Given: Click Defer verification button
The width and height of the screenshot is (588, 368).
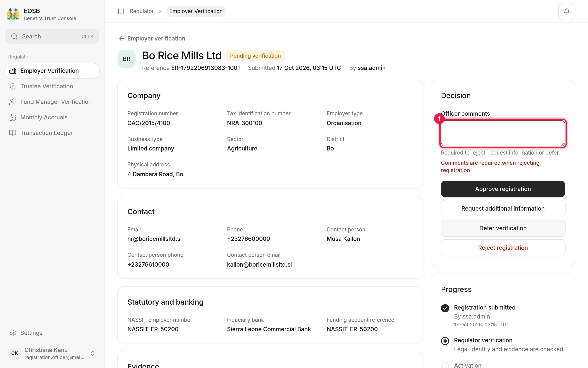Looking at the screenshot, I should (503, 228).
